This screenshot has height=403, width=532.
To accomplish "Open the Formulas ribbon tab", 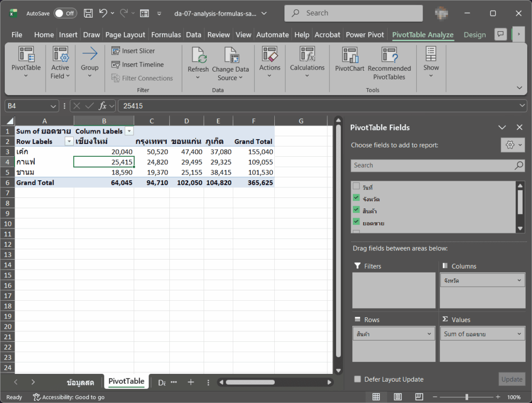I will tap(166, 35).
